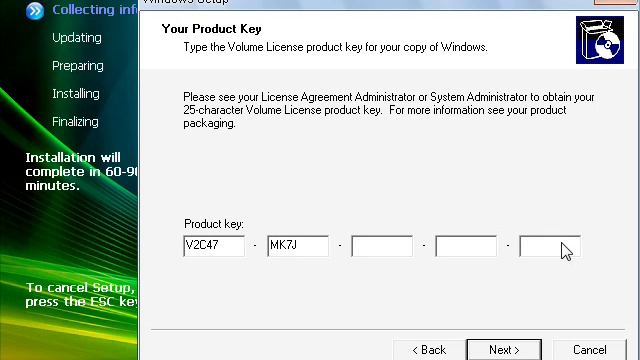Click the fifth product key field

(x=550, y=246)
